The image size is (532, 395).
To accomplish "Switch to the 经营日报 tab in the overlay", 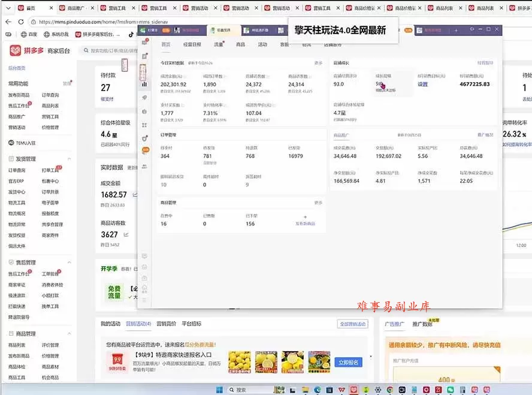I will point(192,44).
